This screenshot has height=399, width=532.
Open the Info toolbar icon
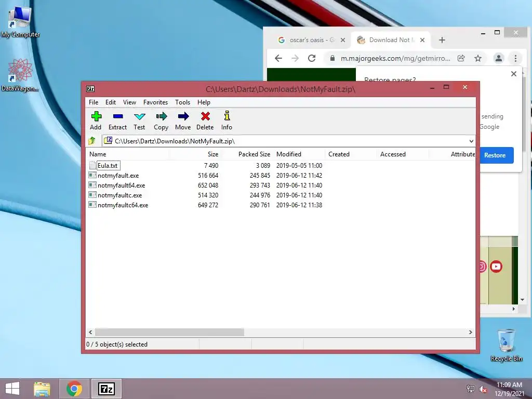[227, 116]
